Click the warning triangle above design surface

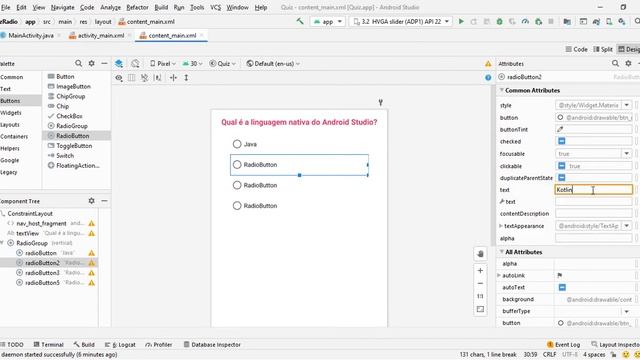(488, 64)
